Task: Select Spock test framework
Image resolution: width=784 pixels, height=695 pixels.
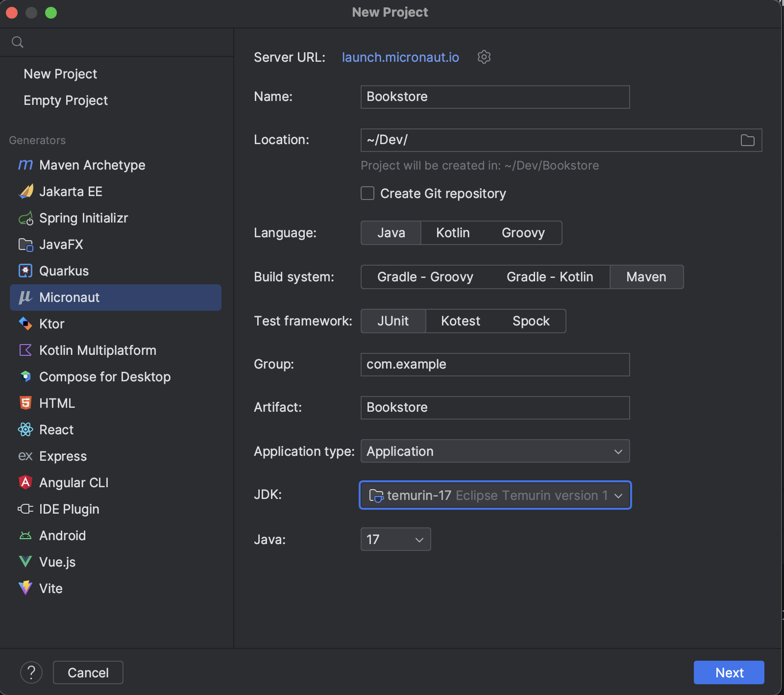Action: [x=531, y=321]
